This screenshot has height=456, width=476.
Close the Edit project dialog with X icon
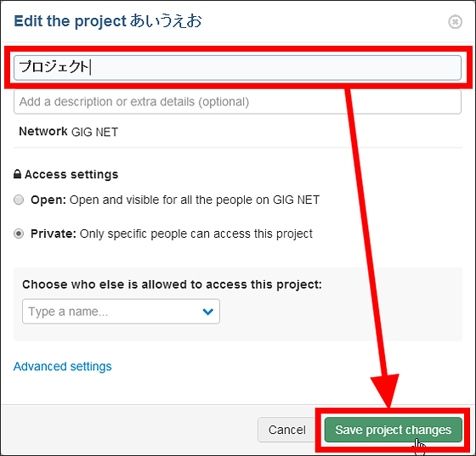(455, 22)
